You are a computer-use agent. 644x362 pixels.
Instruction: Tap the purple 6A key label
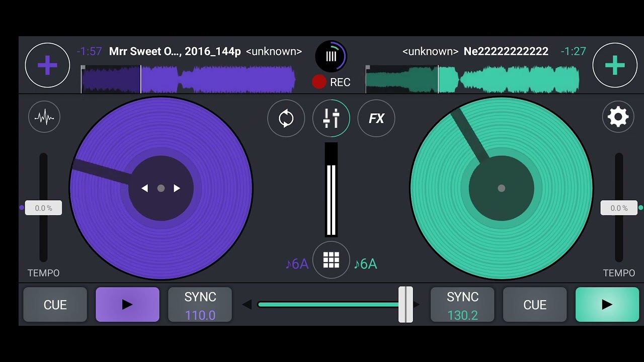297,264
